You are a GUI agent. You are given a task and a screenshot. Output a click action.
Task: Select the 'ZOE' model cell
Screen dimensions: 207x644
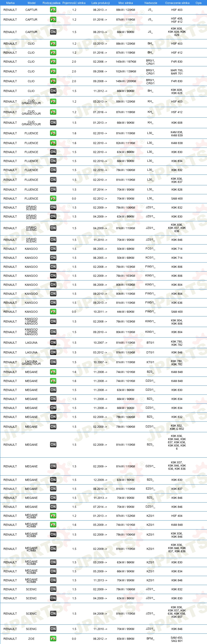point(31,639)
